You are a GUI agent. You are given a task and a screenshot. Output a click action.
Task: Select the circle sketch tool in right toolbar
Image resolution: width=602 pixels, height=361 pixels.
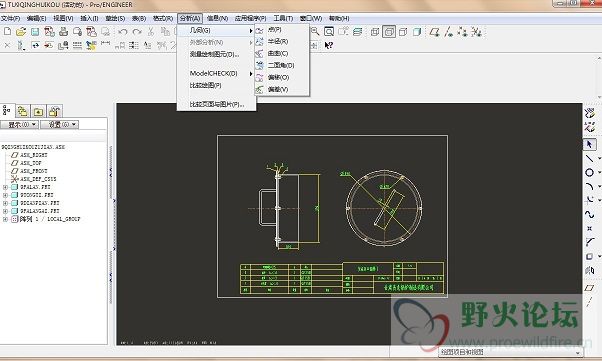point(589,173)
